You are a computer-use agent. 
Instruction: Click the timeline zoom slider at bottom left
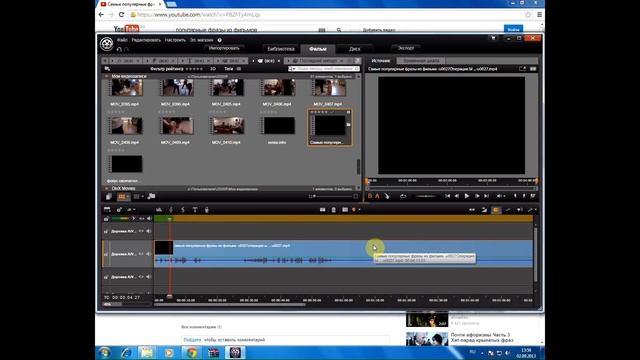tap(127, 304)
